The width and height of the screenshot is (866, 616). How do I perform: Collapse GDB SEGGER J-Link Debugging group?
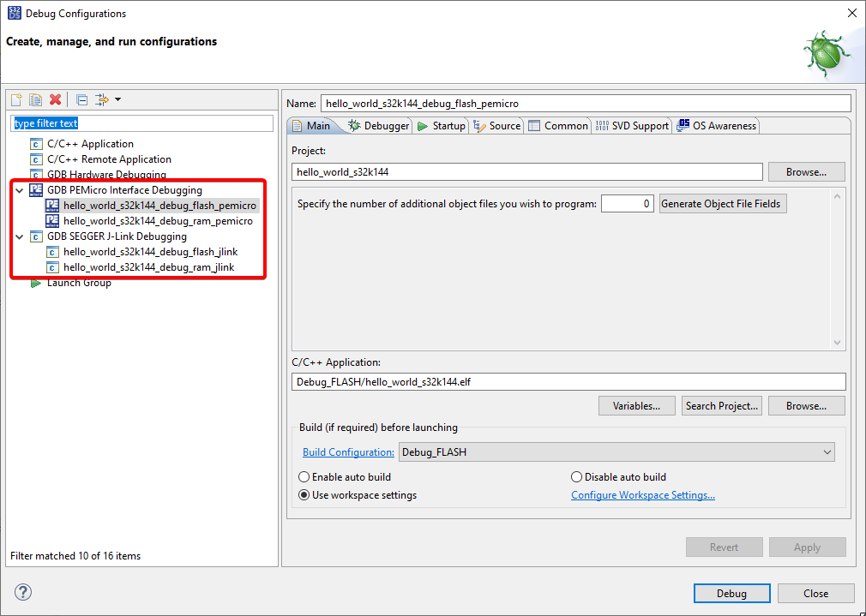click(19, 236)
